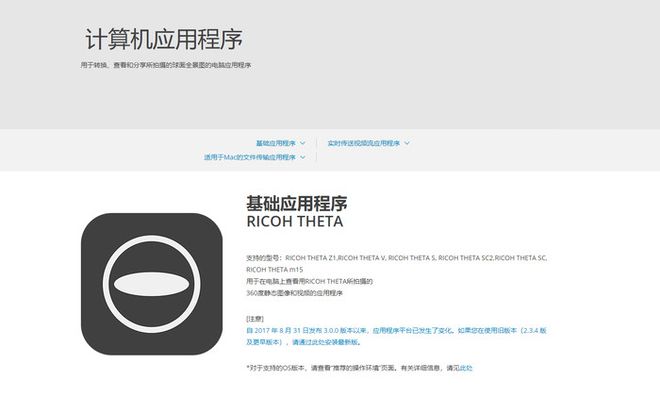Open the 基础应用程序 anchor link

(x=276, y=143)
